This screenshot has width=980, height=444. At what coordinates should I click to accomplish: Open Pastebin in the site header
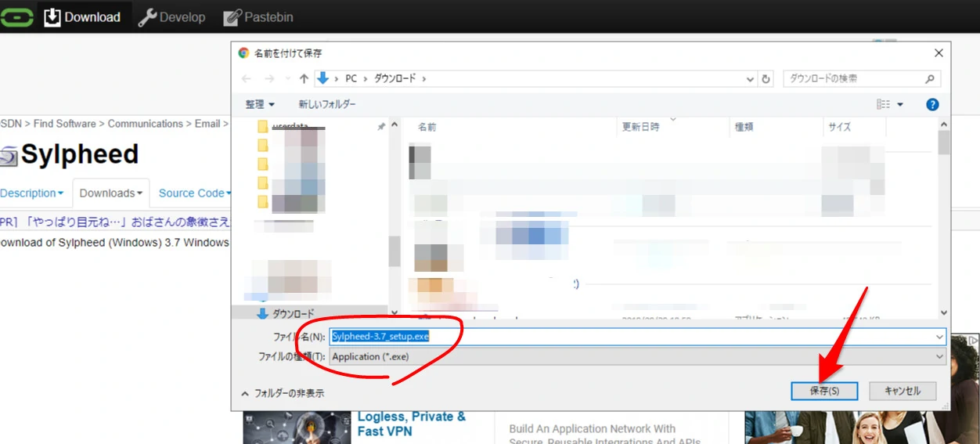click(x=259, y=16)
